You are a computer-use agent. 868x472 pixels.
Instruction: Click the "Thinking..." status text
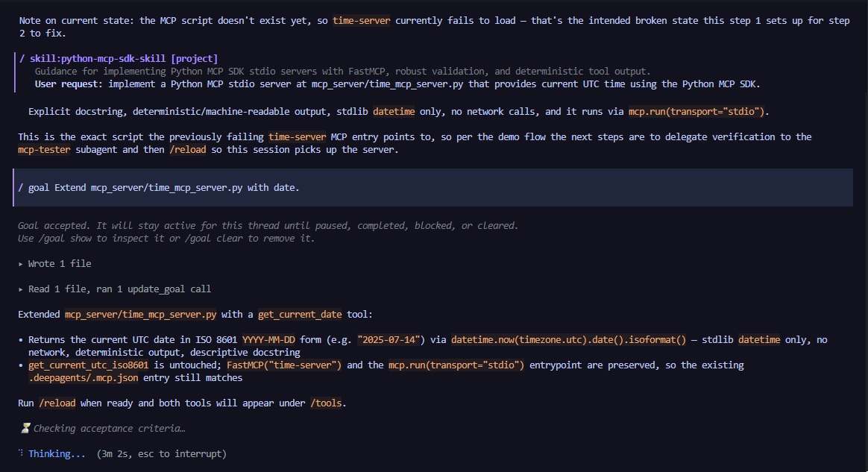[x=57, y=454]
